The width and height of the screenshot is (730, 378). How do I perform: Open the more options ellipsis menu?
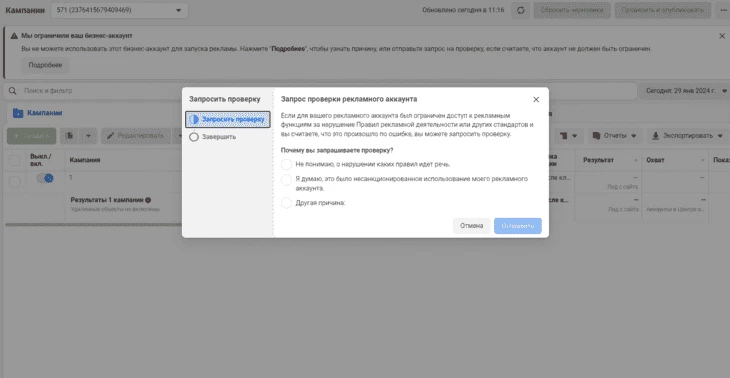point(723,10)
